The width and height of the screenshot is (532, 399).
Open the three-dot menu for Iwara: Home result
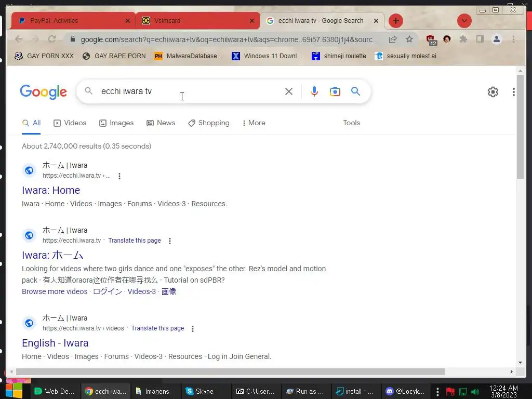(x=119, y=176)
